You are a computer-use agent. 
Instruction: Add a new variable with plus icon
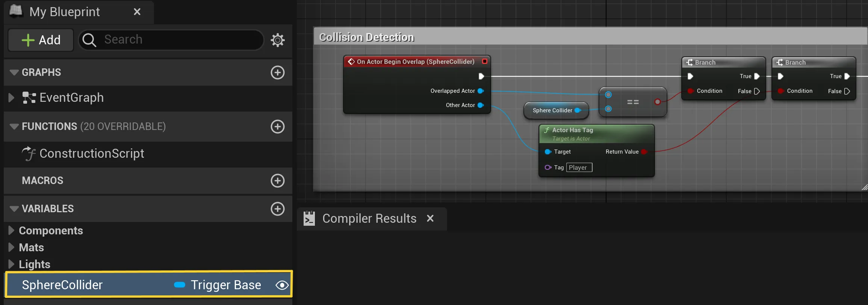click(x=278, y=209)
